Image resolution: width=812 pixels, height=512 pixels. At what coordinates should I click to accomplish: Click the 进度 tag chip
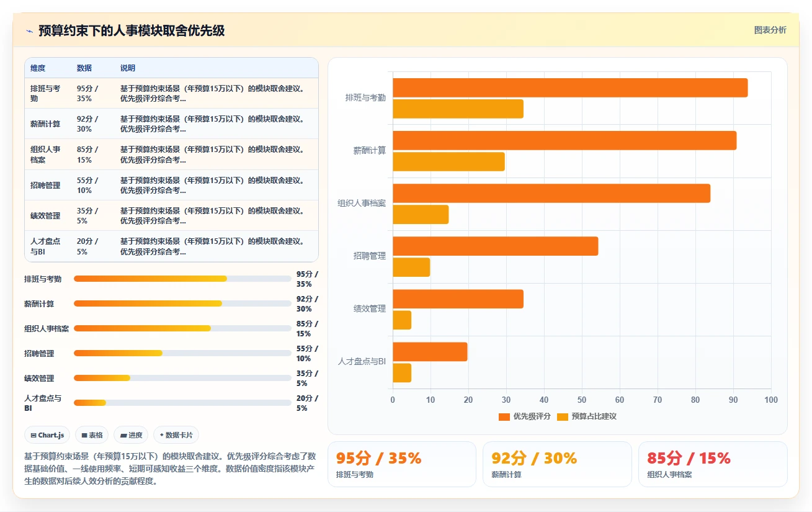tap(131, 435)
